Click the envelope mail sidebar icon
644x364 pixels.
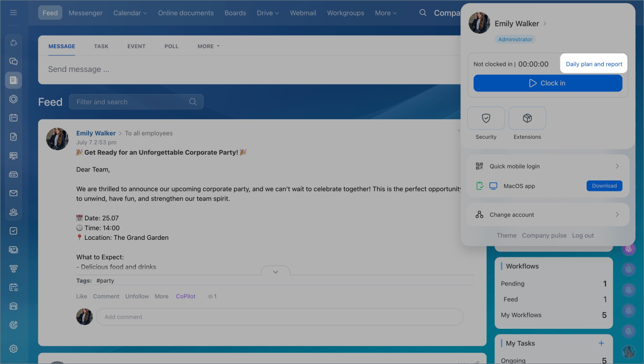[x=14, y=193]
